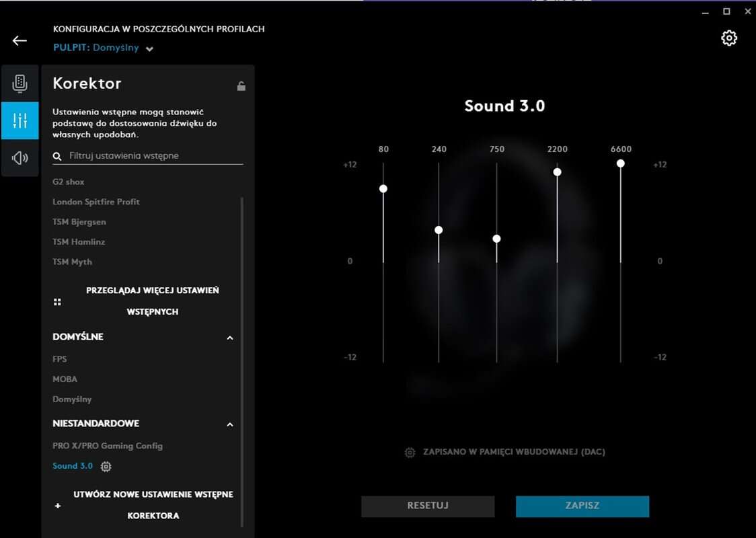This screenshot has width=756, height=538.
Task: Click the grid icon for browsing presets
Action: (57, 302)
